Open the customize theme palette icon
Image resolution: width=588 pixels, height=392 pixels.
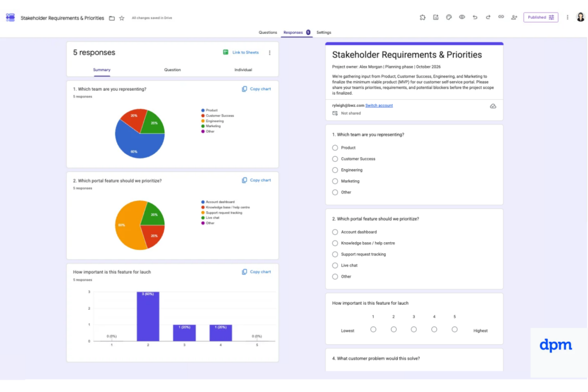click(x=449, y=17)
